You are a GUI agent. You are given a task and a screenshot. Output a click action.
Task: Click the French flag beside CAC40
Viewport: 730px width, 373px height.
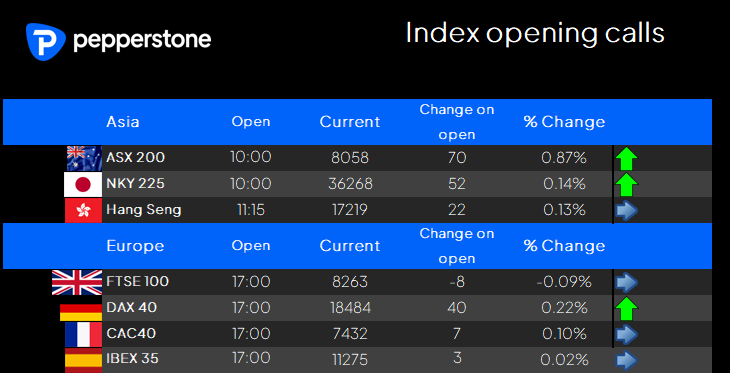83,335
